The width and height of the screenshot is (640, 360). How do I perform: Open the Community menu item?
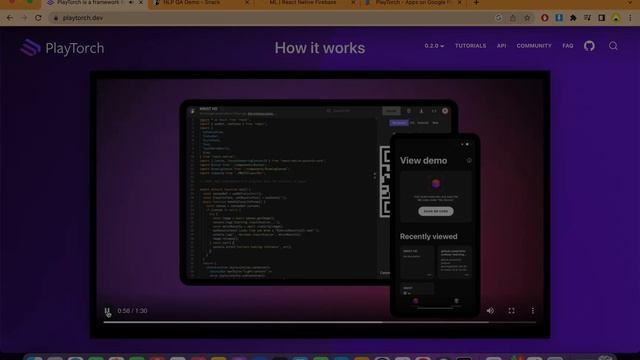click(x=534, y=46)
